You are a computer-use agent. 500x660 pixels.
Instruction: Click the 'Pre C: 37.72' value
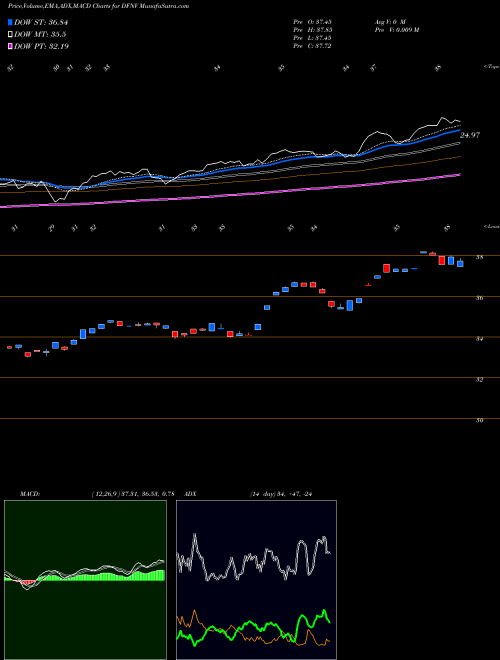click(312, 46)
